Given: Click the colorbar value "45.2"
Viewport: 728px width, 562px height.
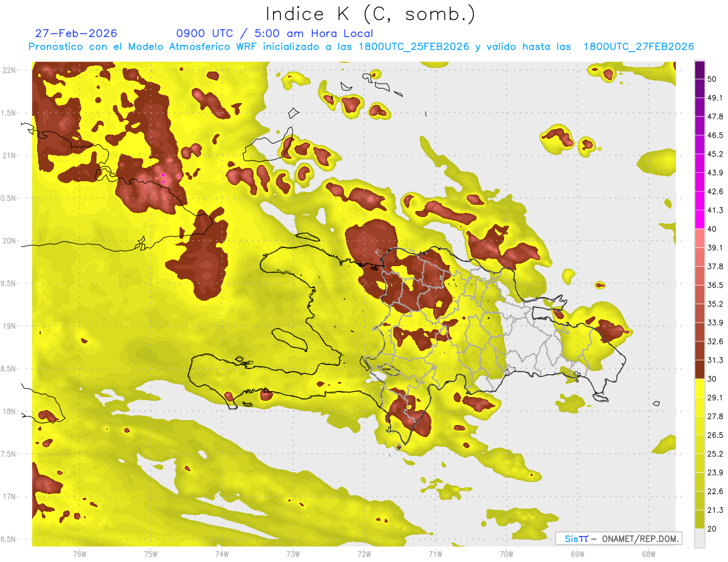Looking at the screenshot, I should click(715, 154).
